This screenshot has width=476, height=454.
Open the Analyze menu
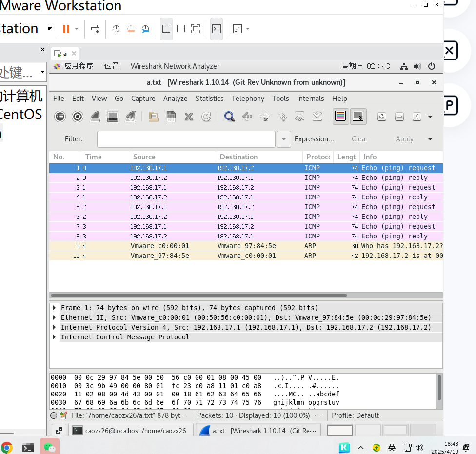click(x=175, y=99)
